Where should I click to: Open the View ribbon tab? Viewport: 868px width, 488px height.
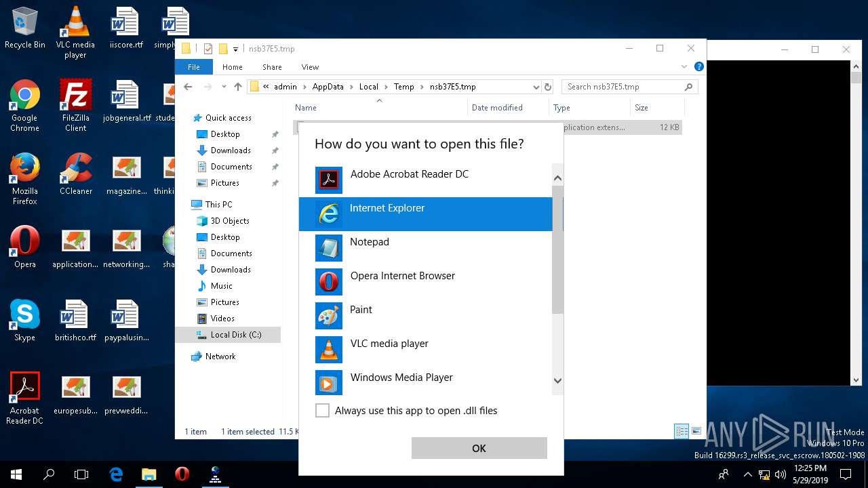310,67
